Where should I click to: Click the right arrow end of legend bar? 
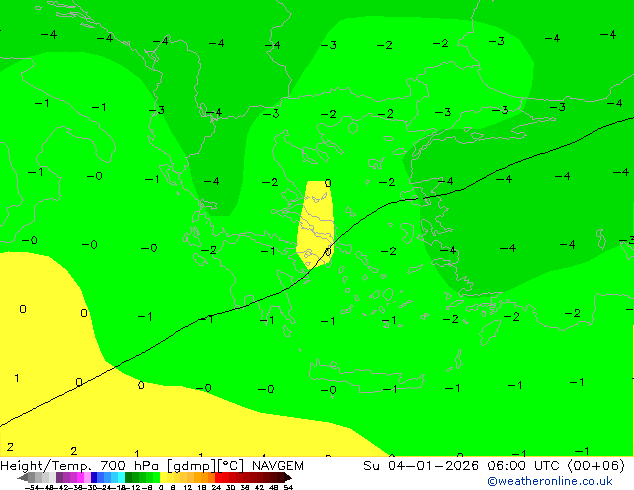point(288,477)
